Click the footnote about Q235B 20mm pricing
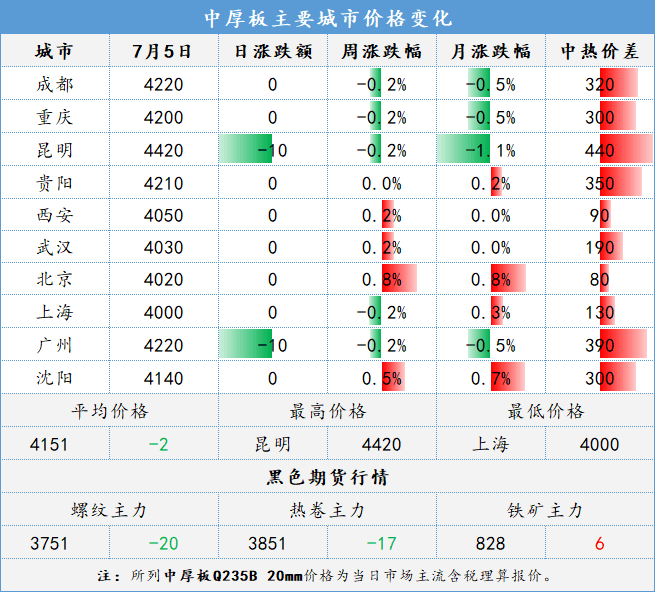Image resolution: width=655 pixels, height=592 pixels. [325, 576]
